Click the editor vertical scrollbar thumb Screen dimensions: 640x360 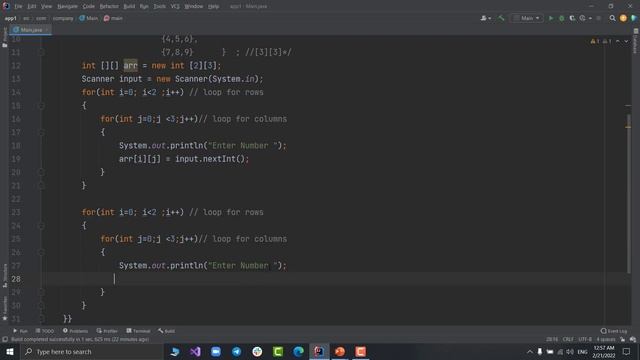click(x=628, y=194)
